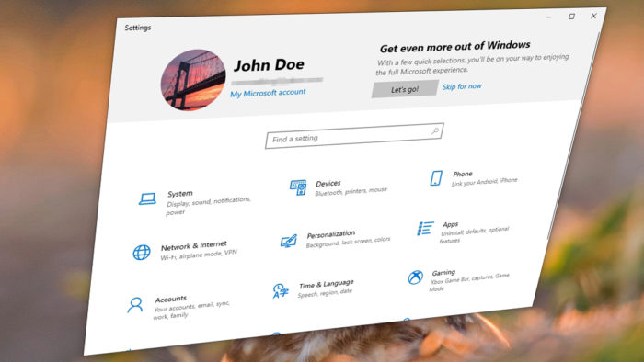Select the Time & Language icon
This screenshot has width=644, height=362.
click(281, 290)
